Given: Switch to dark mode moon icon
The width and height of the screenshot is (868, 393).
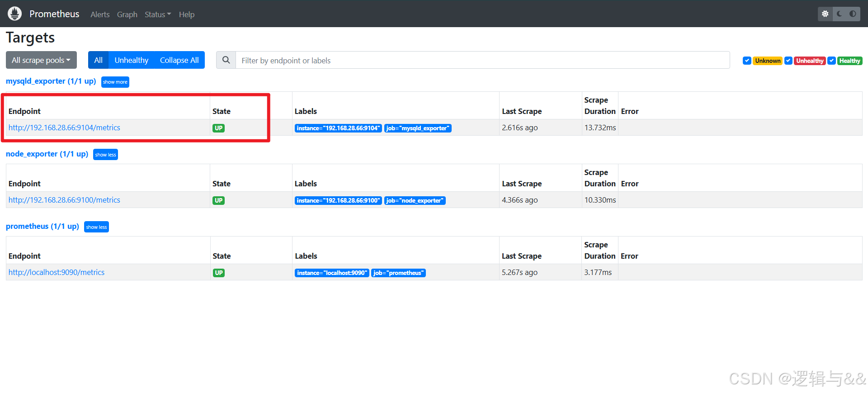Looking at the screenshot, I should coord(839,14).
